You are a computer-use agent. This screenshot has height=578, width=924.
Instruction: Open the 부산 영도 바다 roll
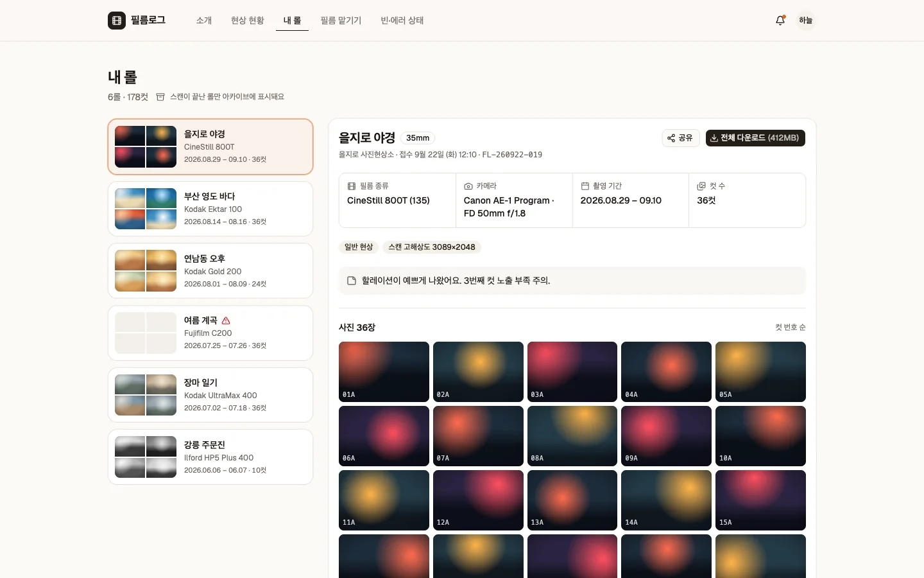(x=210, y=209)
